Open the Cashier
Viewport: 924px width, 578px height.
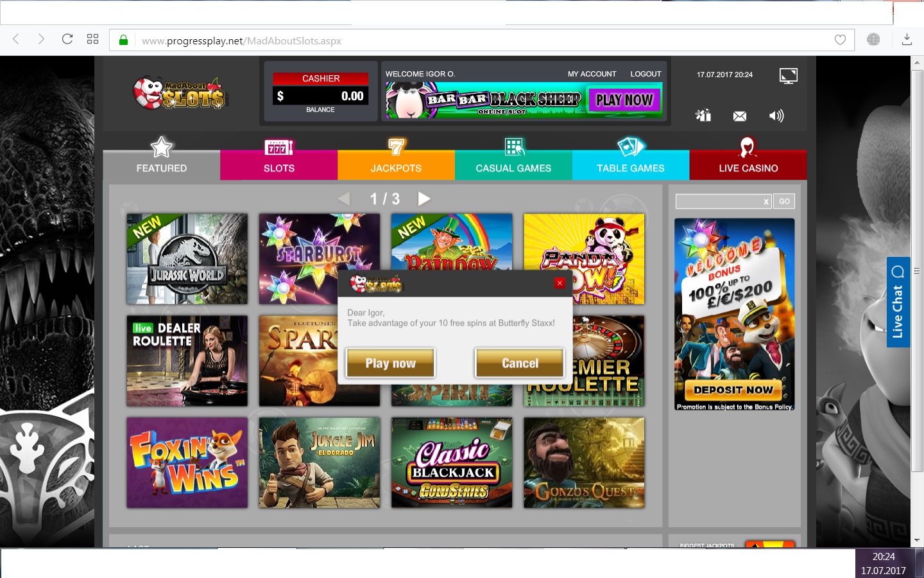click(320, 78)
